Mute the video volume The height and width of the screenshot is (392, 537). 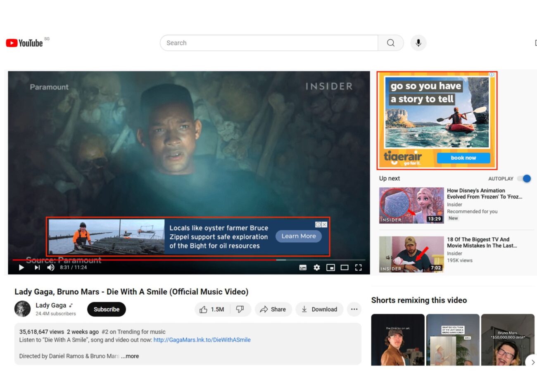pyautogui.click(x=51, y=267)
